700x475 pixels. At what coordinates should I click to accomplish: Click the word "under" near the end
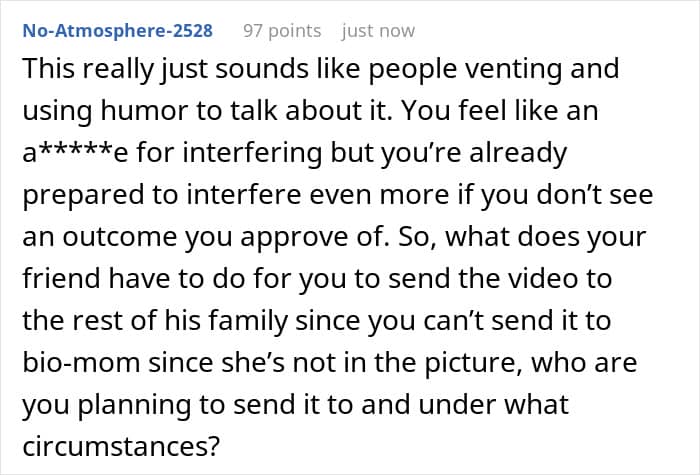coord(457,404)
